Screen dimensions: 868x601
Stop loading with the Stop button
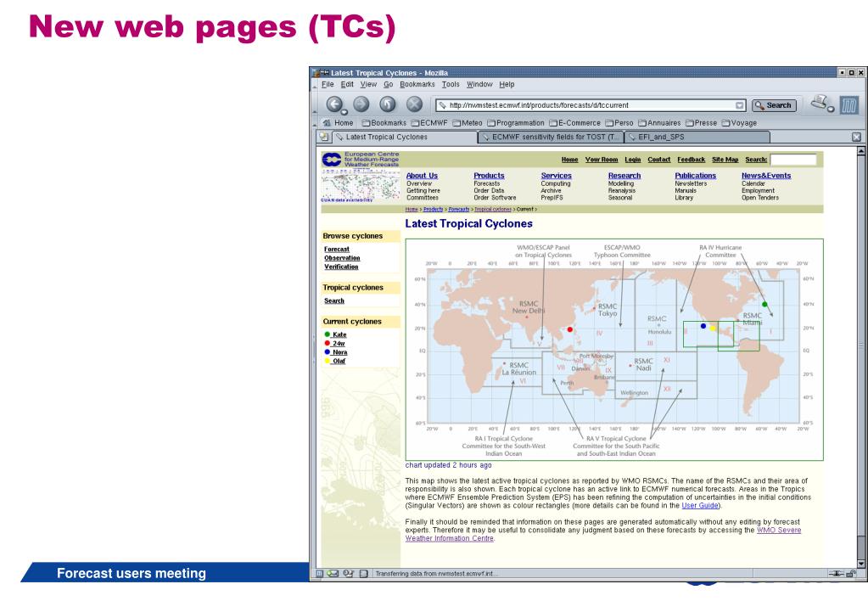click(x=414, y=104)
